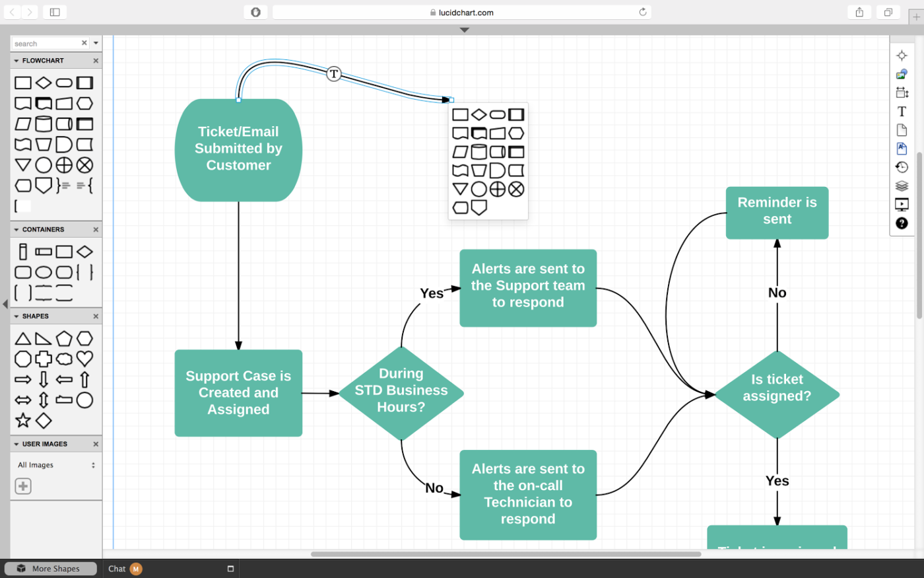Screen dimensions: 924x578
Task: Collapse the SHAPES section triangle
Action: (x=16, y=316)
